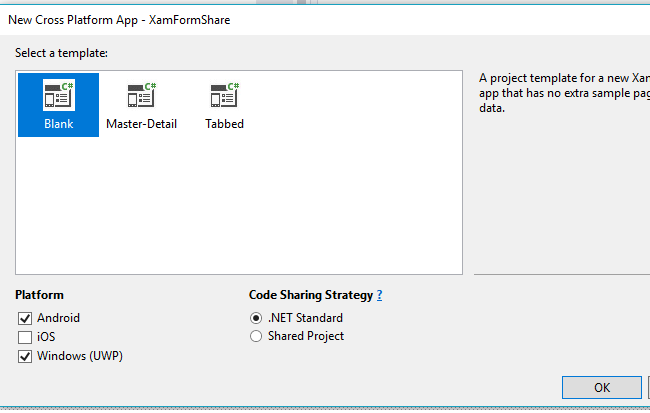Viewport: 650px width, 413px height.
Task: Select the Blank template icon
Action: (x=58, y=95)
